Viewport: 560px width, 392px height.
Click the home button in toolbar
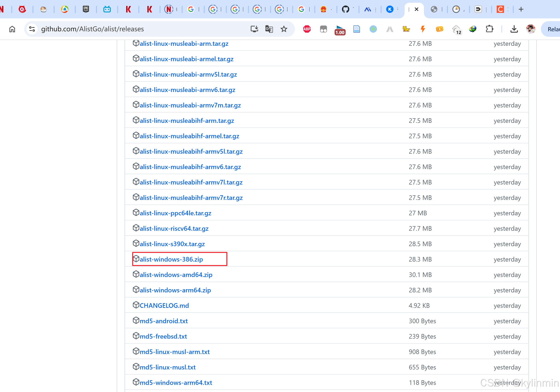(12, 29)
